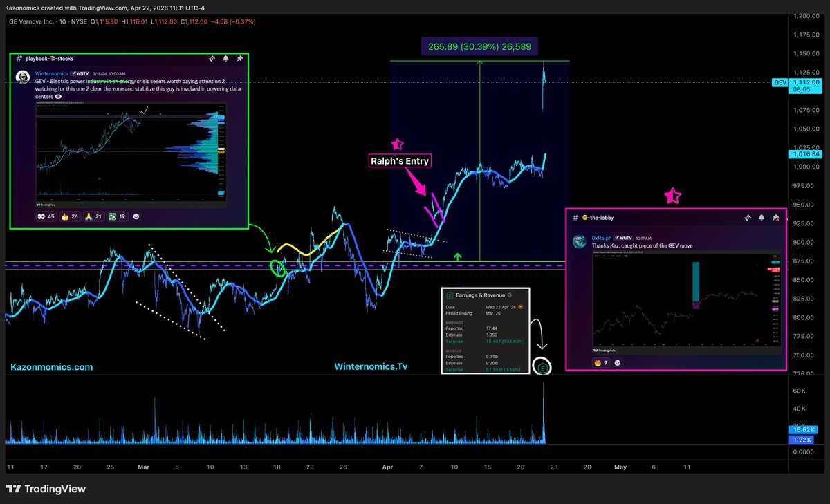
Task: Click WNTV badge next to Winternomics name
Action: 80,73
